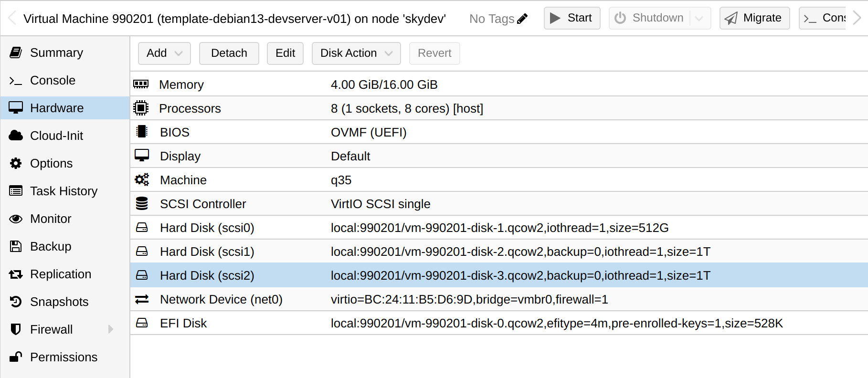Click the pencil icon to edit tags
Viewport: 868px width, 378px height.
pos(522,19)
